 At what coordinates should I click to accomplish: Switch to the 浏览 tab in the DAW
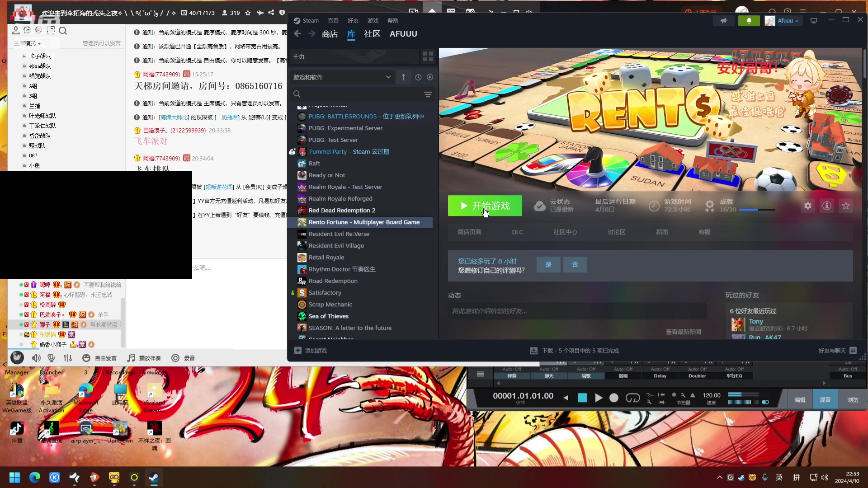[x=853, y=400]
